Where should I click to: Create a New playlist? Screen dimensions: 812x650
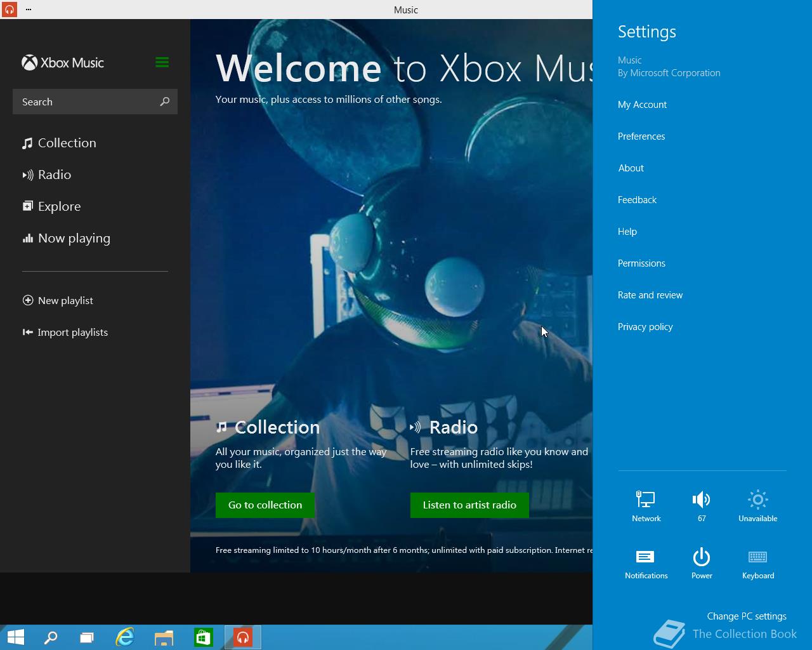click(58, 300)
